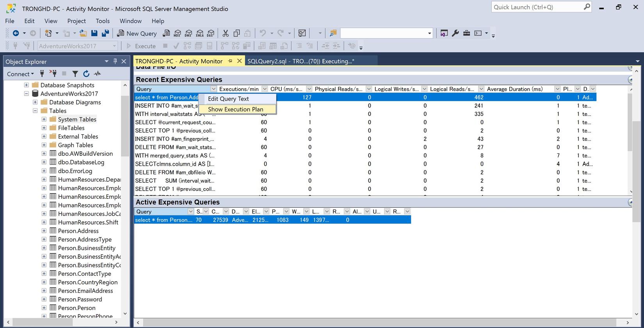Click the MDX query toolbar icon
Image resolution: width=644 pixels, height=328 pixels.
click(x=177, y=34)
